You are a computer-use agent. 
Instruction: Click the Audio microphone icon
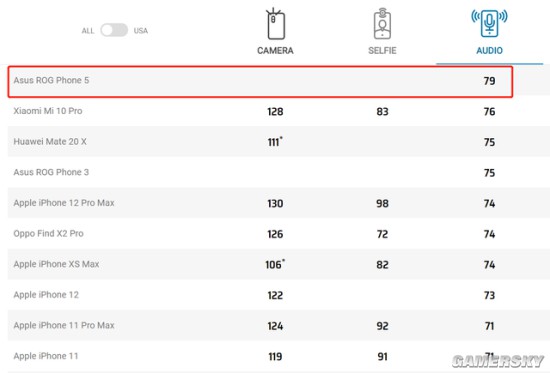[x=489, y=23]
